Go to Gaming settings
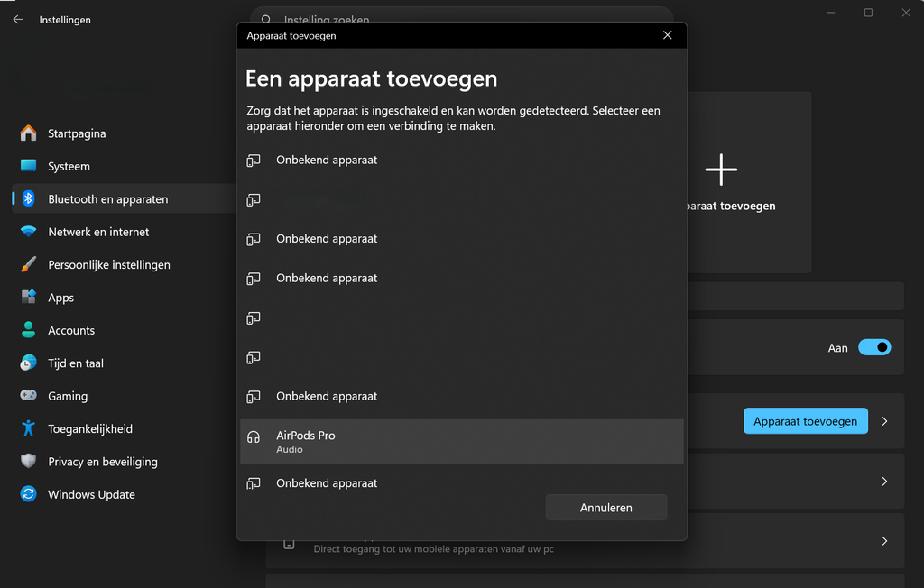Image resolution: width=924 pixels, height=588 pixels. [124, 396]
